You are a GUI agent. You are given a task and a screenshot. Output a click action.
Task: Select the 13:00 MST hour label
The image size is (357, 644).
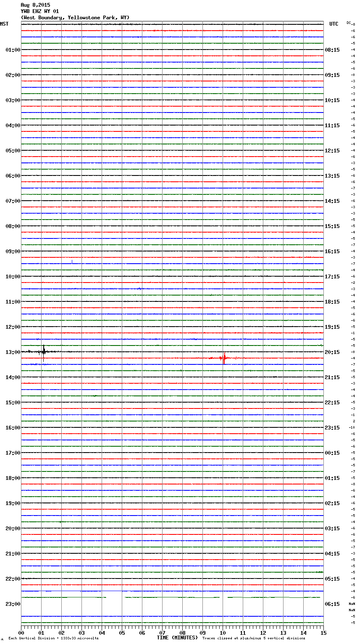[x=13, y=352]
